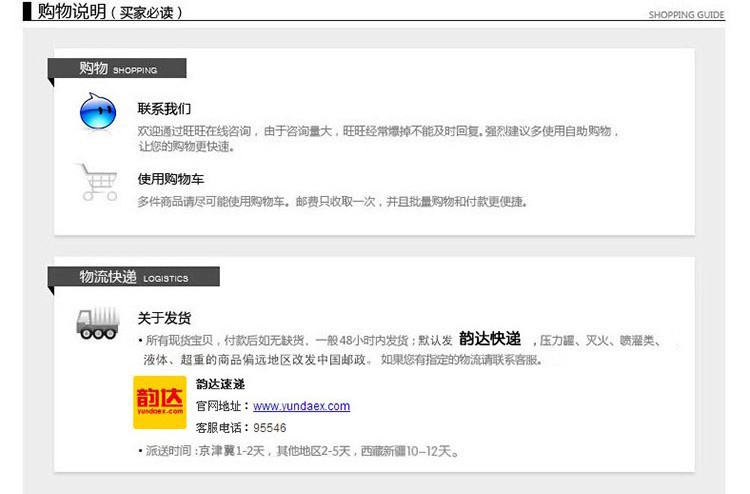Click the 联系我们 heading

point(164,108)
